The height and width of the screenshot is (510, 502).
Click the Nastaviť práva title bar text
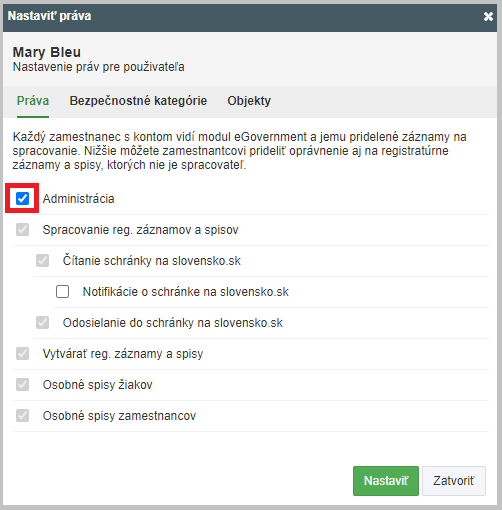[x=49, y=16]
